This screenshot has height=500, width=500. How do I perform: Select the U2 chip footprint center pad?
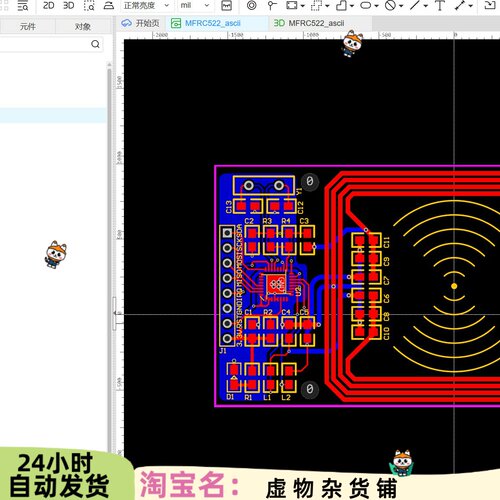click(276, 284)
